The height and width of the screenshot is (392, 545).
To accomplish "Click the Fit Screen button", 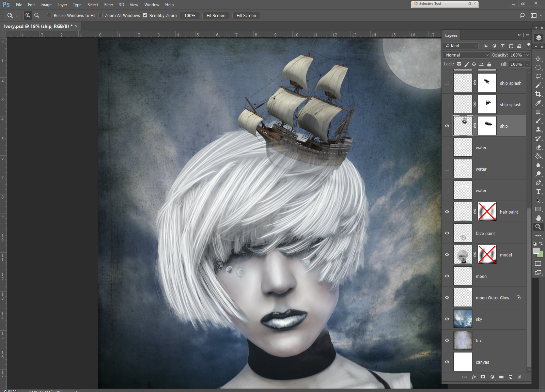I will pyautogui.click(x=216, y=15).
